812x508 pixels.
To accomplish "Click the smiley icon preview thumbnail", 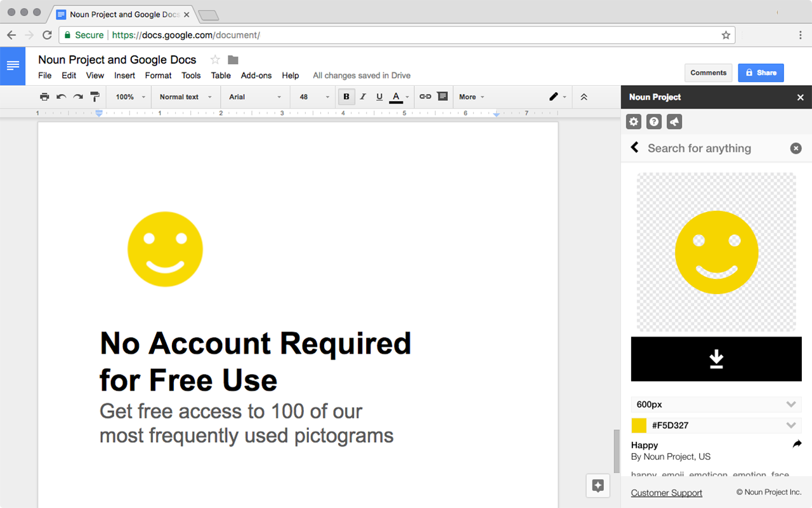I will pos(716,252).
